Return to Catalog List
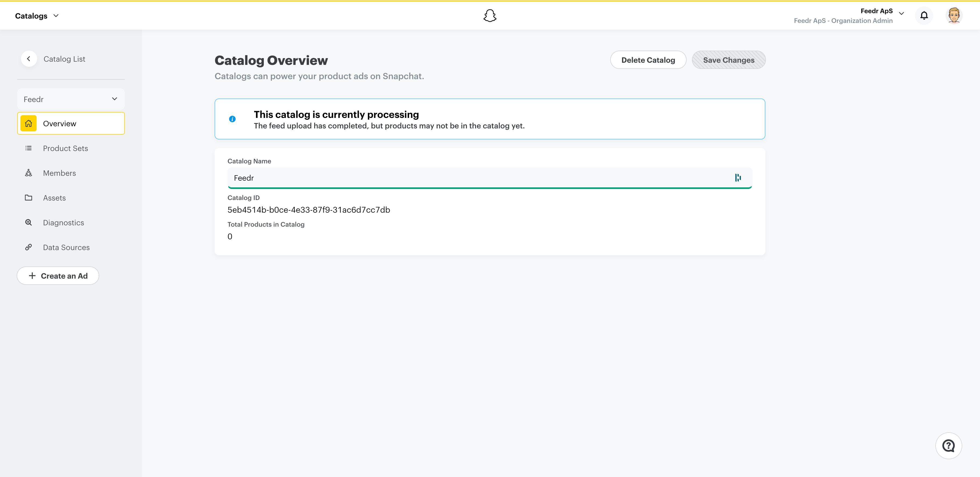The height and width of the screenshot is (477, 980). (x=64, y=59)
